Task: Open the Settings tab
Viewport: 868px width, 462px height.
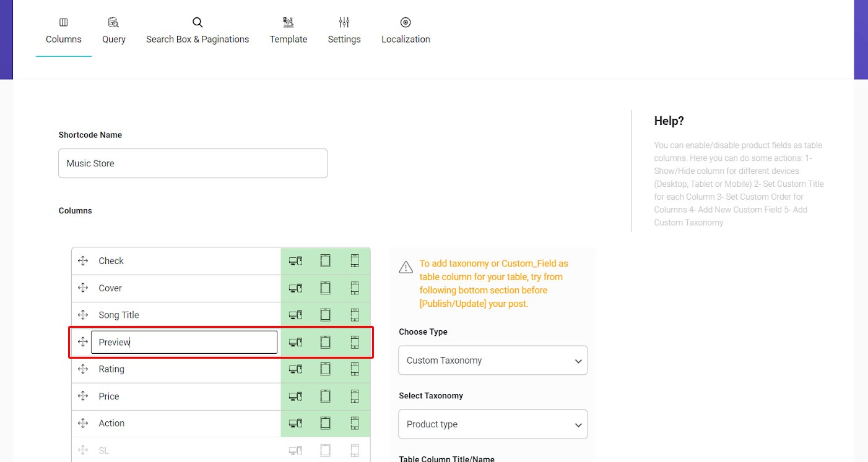Action: coord(344,31)
